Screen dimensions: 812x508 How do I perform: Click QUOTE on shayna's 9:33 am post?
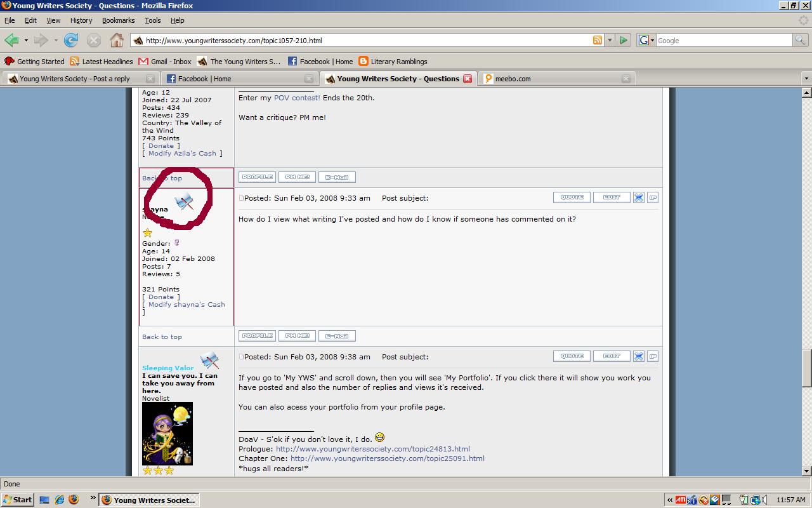click(x=572, y=197)
